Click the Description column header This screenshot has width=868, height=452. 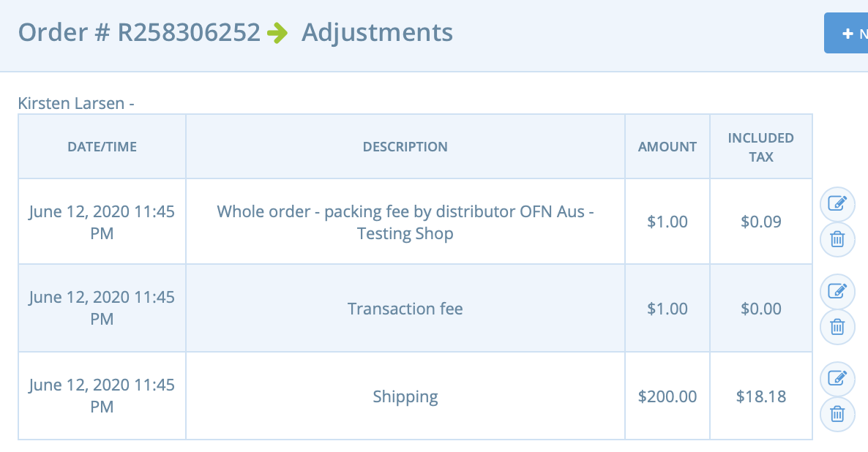coord(405,146)
